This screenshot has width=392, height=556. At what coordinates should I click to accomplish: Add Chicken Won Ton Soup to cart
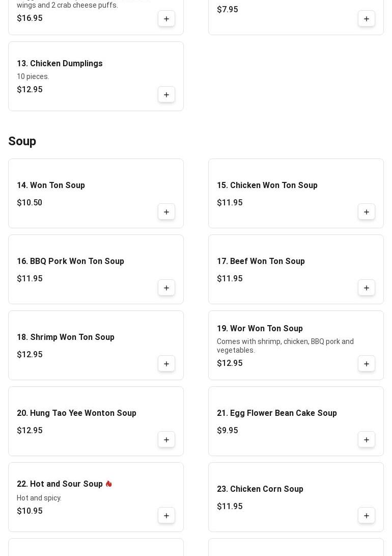[367, 212]
